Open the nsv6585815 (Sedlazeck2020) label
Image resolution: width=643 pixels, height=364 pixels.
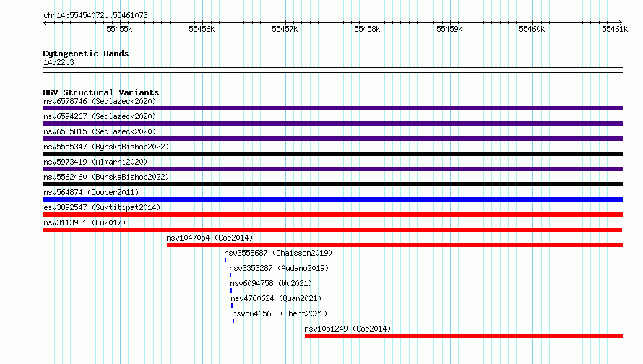pos(100,131)
